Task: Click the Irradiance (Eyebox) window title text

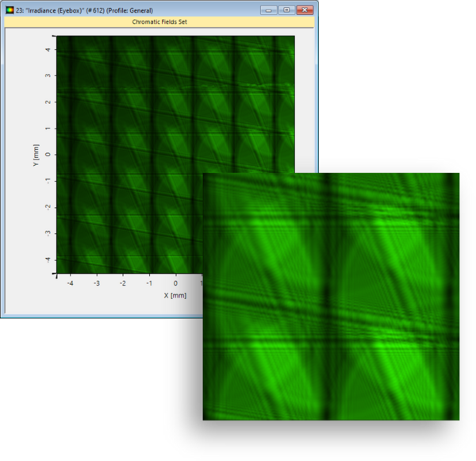Action: [x=84, y=10]
